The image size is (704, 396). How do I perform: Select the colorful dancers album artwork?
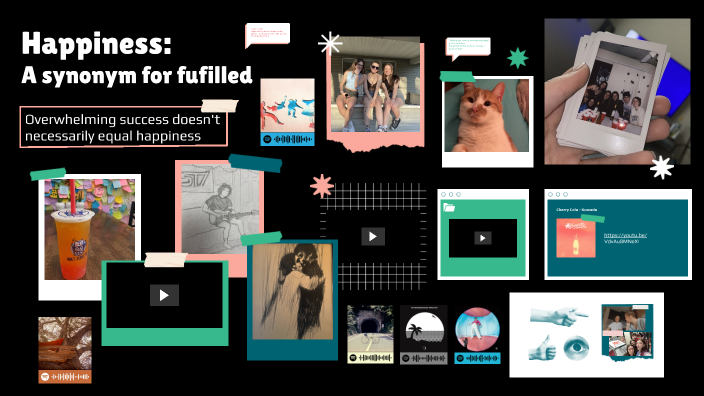pos(287,106)
